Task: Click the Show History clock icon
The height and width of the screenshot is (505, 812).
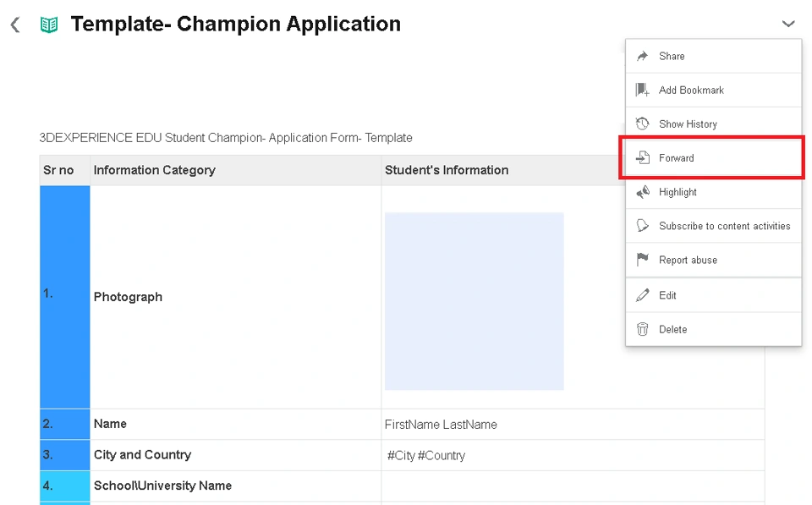Action: [x=643, y=124]
